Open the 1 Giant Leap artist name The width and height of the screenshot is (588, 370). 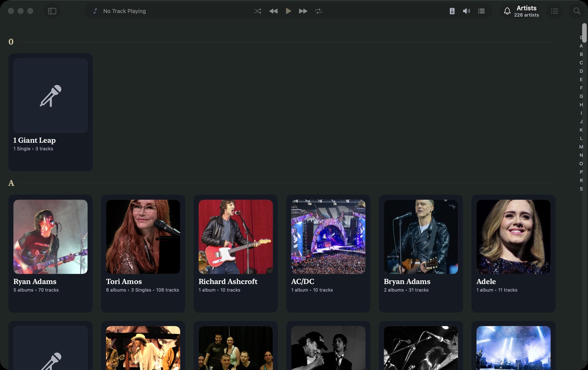(35, 140)
